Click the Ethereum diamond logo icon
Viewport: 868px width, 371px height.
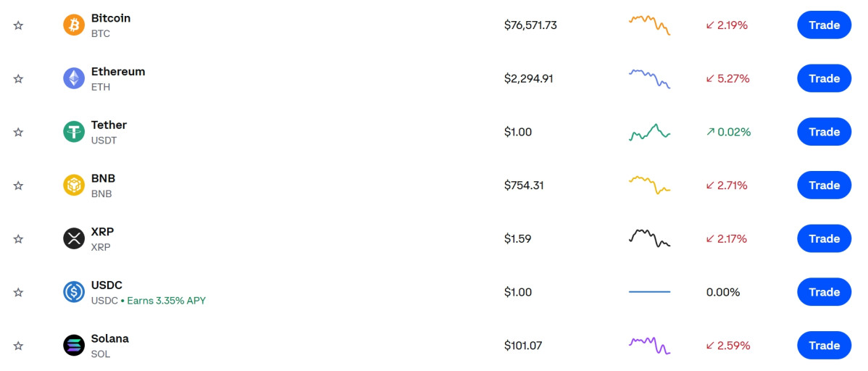[x=74, y=78]
